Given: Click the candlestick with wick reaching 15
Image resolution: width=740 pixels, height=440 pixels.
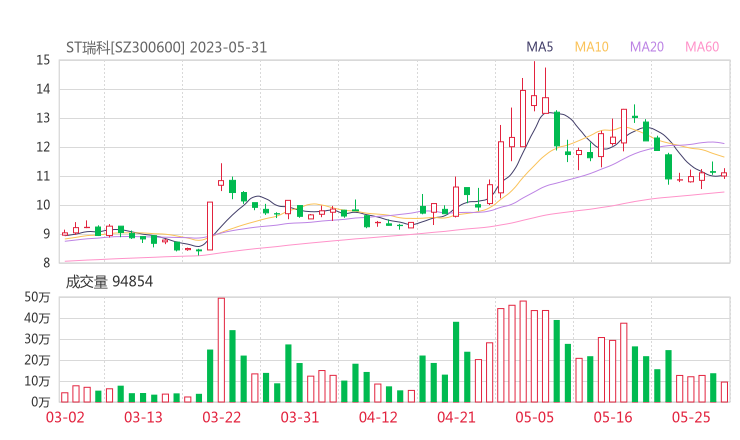Looking at the screenshot, I should 534,86.
